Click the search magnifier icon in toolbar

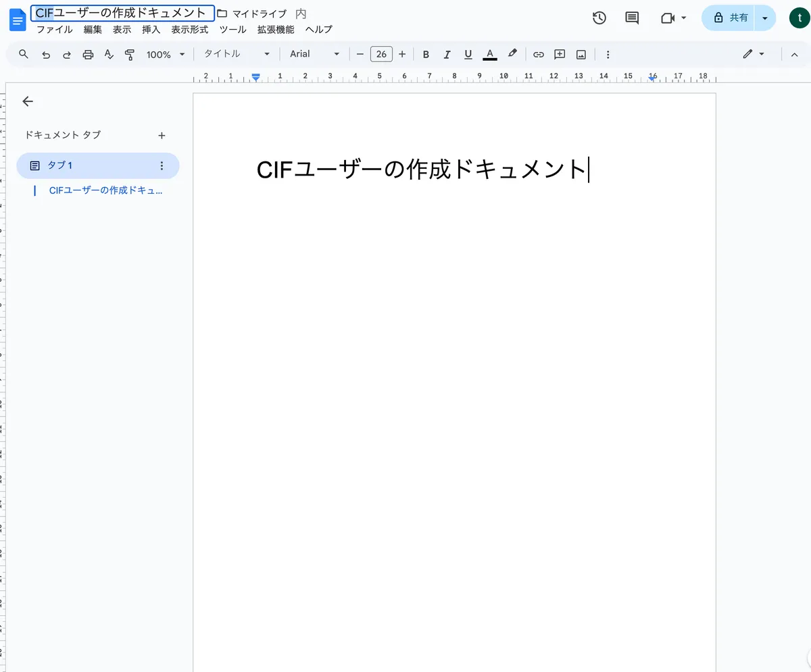(24, 54)
